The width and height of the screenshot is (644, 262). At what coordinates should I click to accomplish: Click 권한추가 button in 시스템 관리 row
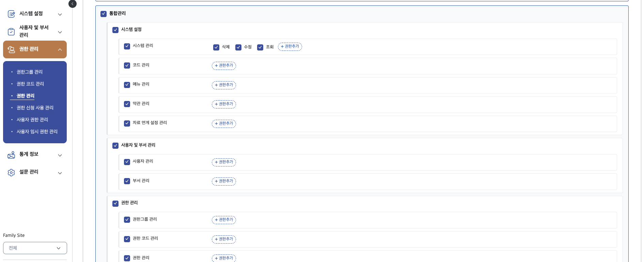[290, 47]
